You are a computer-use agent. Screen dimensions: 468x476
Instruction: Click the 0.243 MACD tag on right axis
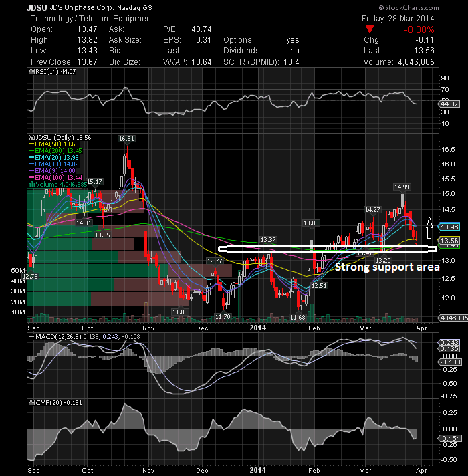click(449, 342)
